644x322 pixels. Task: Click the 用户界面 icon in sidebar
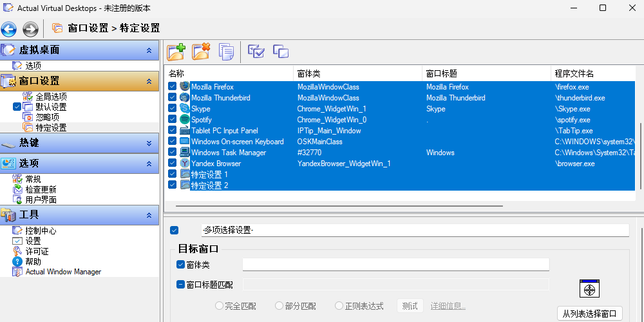[17, 200]
